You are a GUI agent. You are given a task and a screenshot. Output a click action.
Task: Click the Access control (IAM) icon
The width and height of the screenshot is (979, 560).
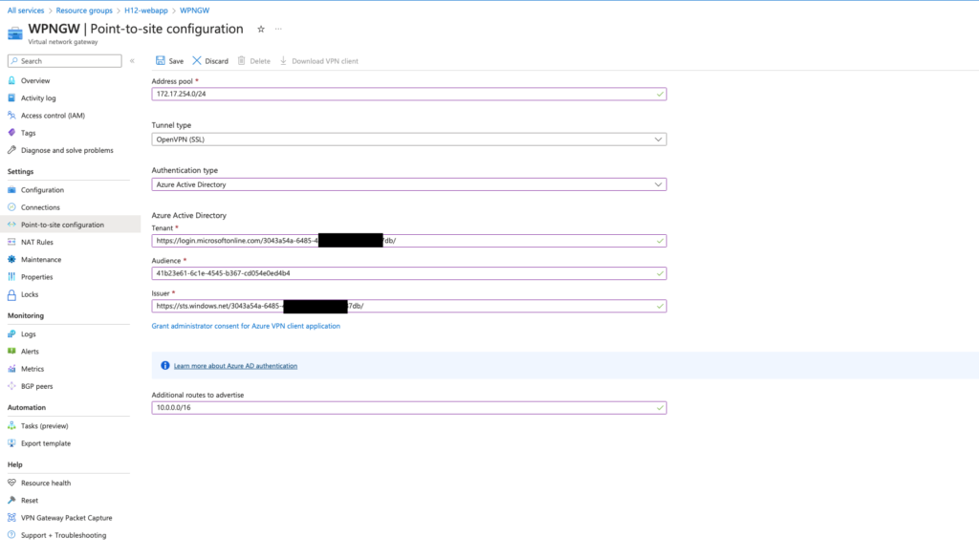coord(11,116)
